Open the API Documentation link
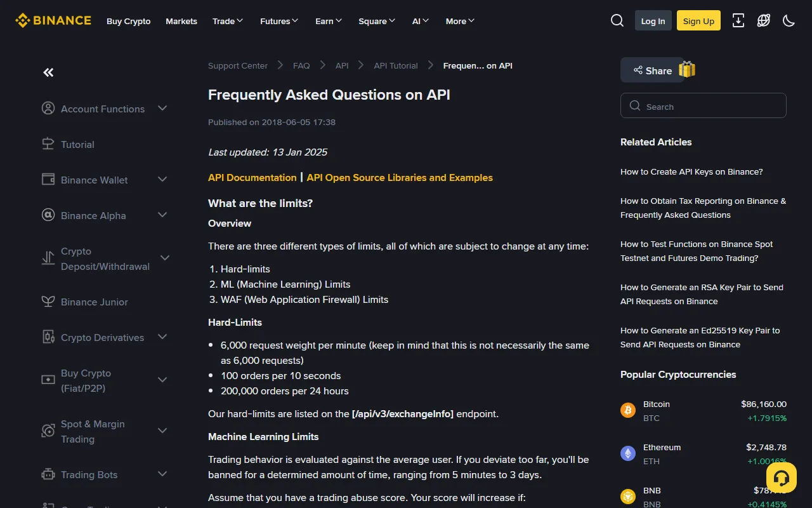Viewport: 812px width, 508px height. 252,178
